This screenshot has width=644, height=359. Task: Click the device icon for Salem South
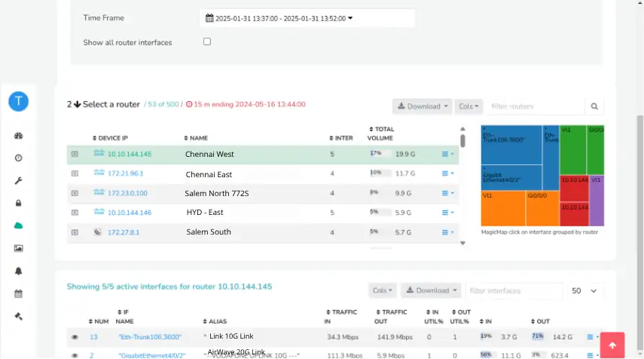[97, 232]
